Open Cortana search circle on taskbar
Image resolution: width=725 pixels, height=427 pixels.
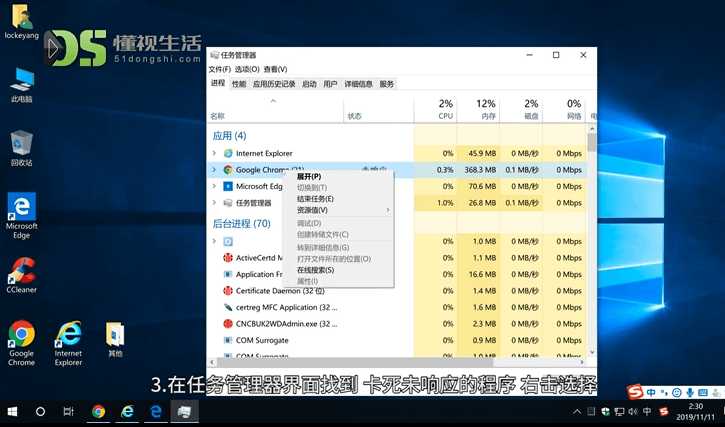pyautogui.click(x=40, y=411)
